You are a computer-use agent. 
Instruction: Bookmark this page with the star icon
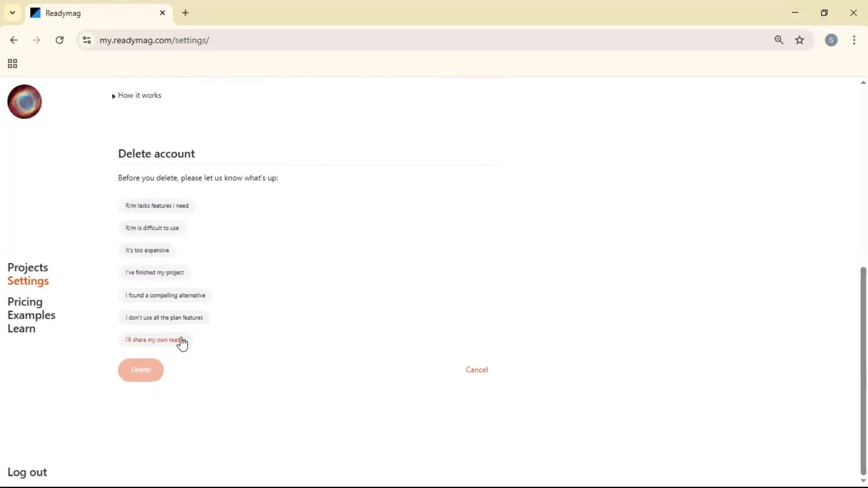click(x=800, y=40)
